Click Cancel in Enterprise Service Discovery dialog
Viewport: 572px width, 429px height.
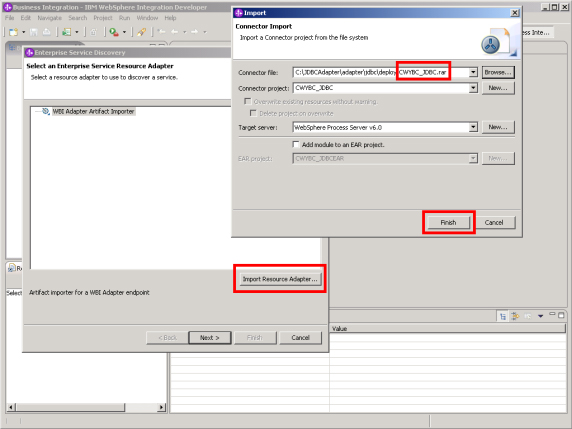point(301,337)
